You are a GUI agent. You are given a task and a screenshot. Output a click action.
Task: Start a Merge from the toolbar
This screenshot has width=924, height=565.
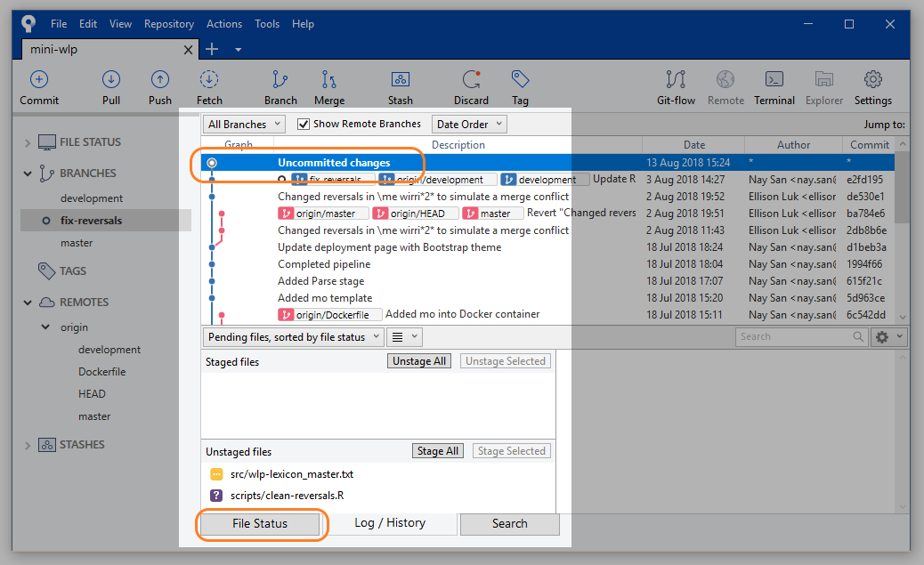point(328,86)
